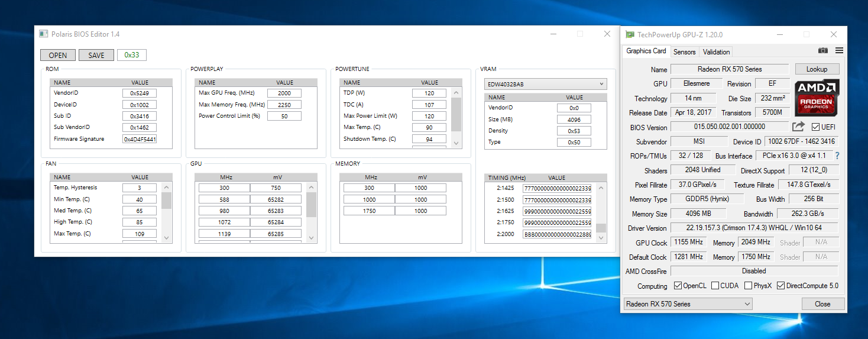Click the AMD CrossFire Disabled field
The width and height of the screenshot is (868, 339).
pyautogui.click(x=754, y=271)
